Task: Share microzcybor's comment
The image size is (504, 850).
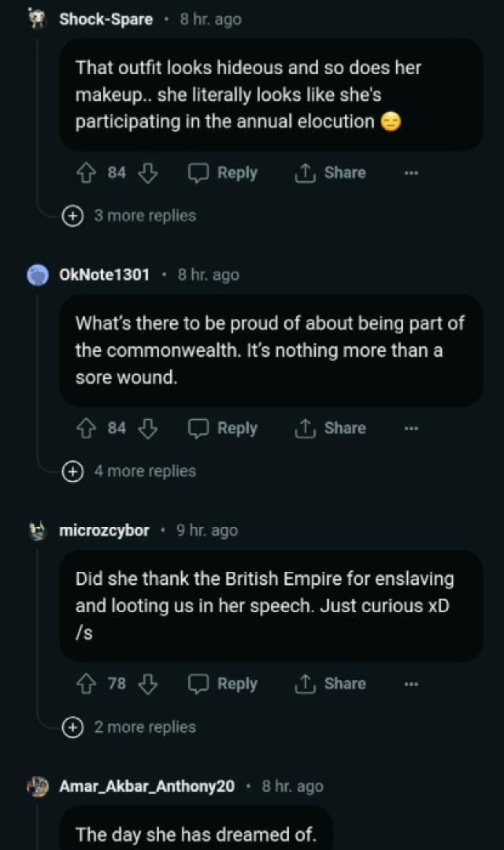Action: 330,684
